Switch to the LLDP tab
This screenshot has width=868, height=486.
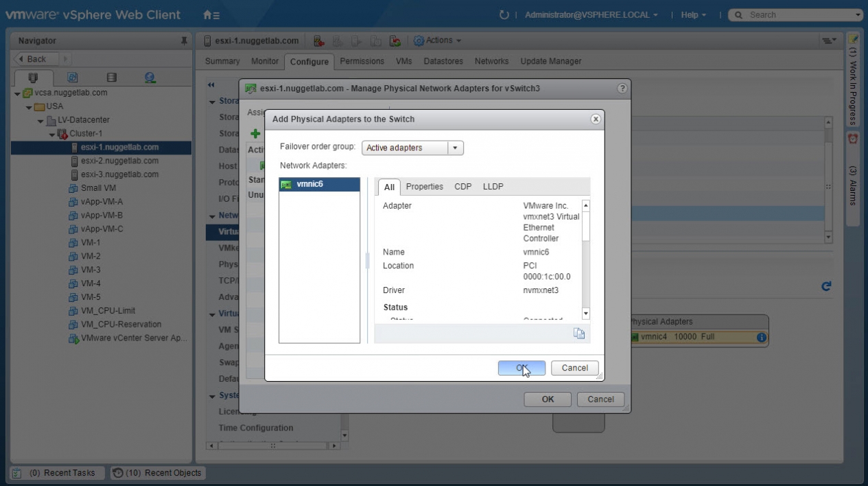point(493,187)
